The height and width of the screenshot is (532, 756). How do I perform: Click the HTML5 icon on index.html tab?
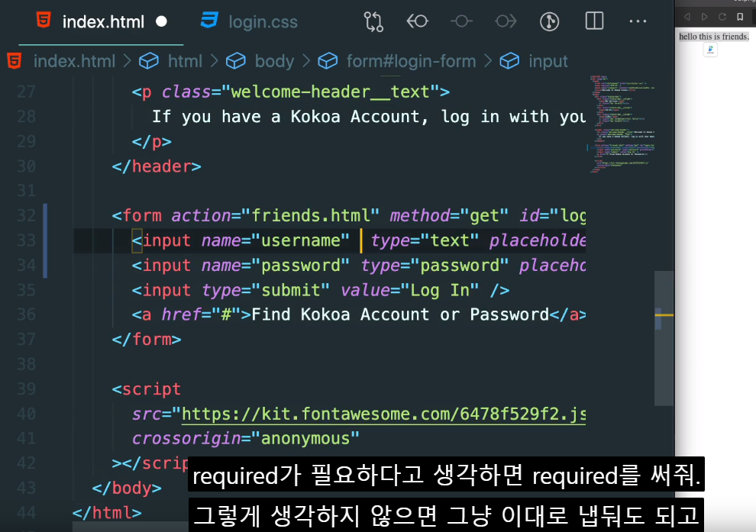tap(44, 21)
